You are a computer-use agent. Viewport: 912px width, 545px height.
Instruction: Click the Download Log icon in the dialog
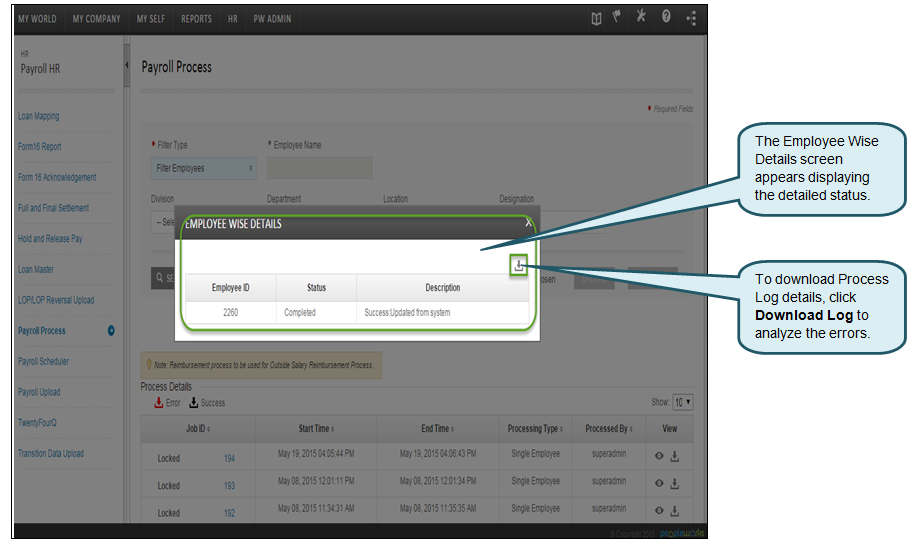pyautogui.click(x=518, y=266)
